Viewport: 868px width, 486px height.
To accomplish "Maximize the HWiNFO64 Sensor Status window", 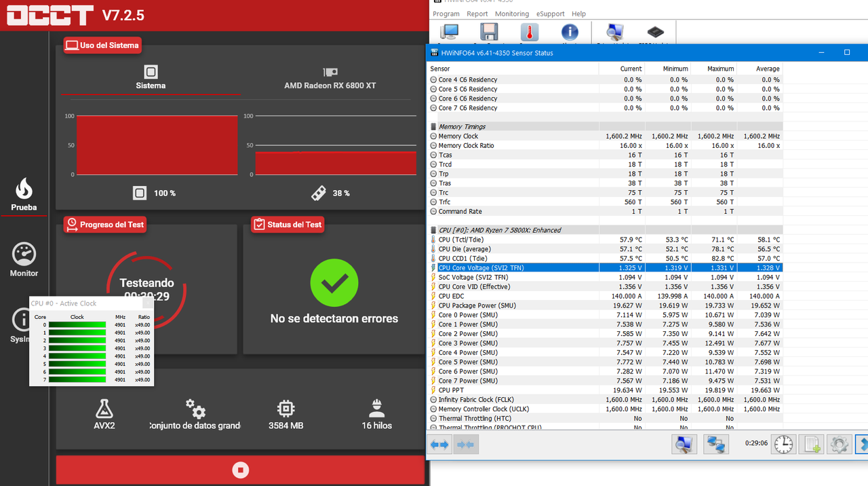I will pos(847,52).
